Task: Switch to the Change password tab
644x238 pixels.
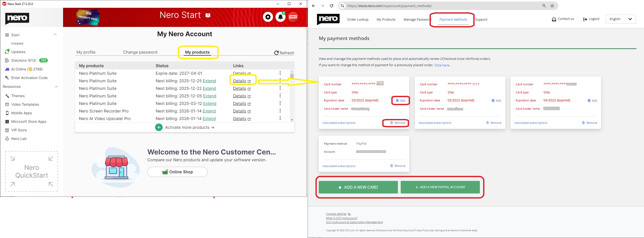Action: [140, 52]
